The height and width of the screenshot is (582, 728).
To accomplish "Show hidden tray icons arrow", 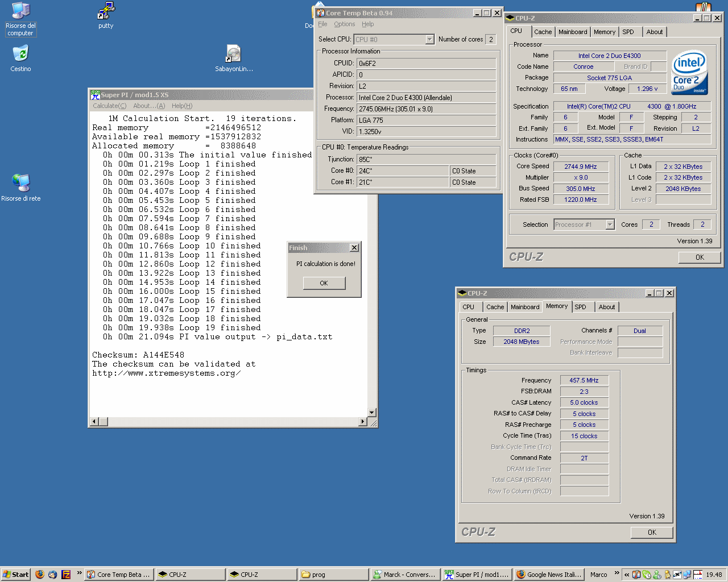I will tap(627, 575).
